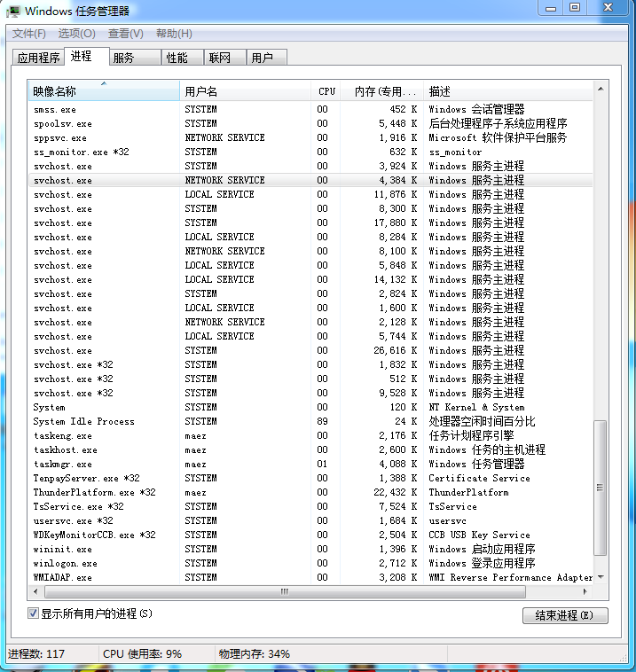This screenshot has height=672, width=636.
Task: Select the taskmgr.exe process row
Action: click(310, 464)
